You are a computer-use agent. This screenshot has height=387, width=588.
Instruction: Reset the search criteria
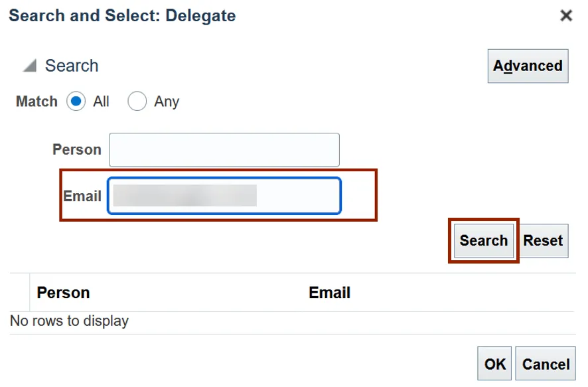click(542, 241)
